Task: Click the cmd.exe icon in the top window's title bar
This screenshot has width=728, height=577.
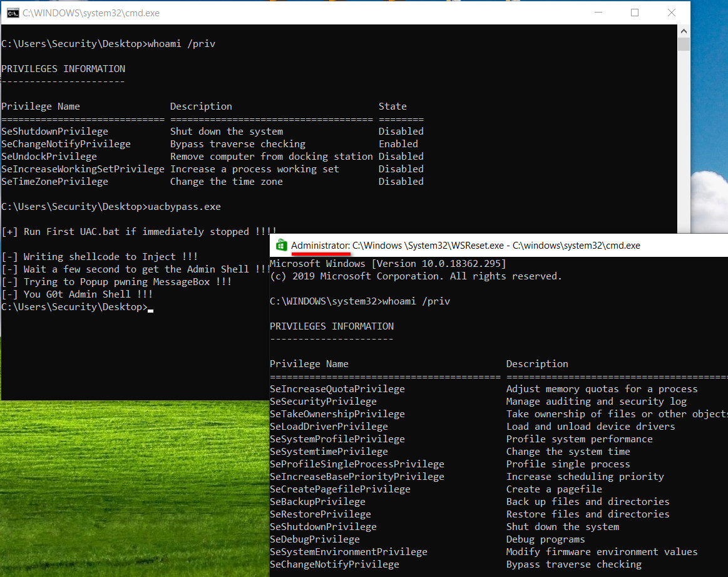Action: 13,13
